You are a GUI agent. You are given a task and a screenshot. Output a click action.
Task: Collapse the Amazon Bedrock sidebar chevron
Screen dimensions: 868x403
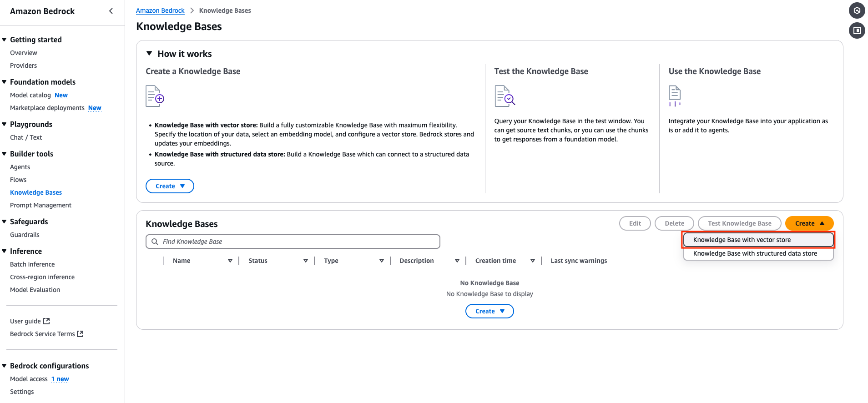click(x=111, y=11)
